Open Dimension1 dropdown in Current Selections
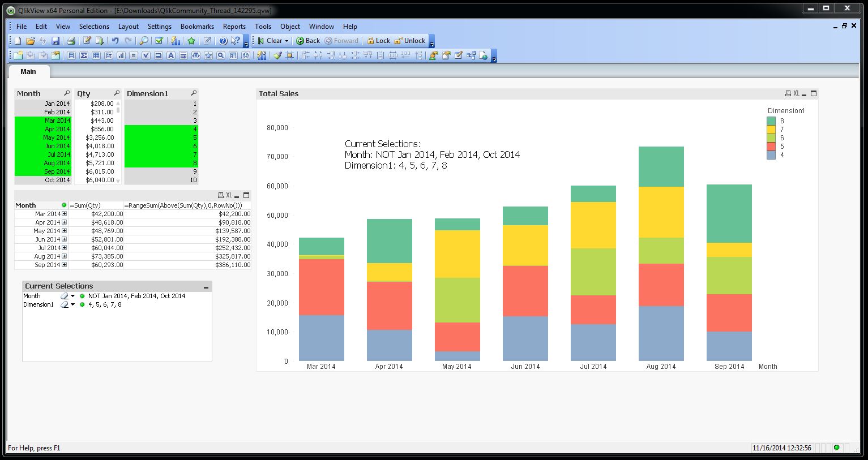Image resolution: width=868 pixels, height=460 pixels. click(73, 304)
